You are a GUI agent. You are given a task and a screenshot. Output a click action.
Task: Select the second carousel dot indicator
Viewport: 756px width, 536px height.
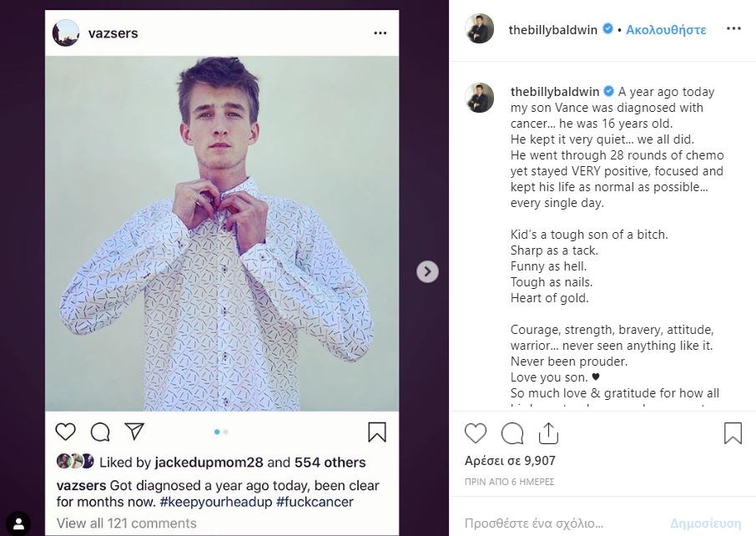pos(225,432)
